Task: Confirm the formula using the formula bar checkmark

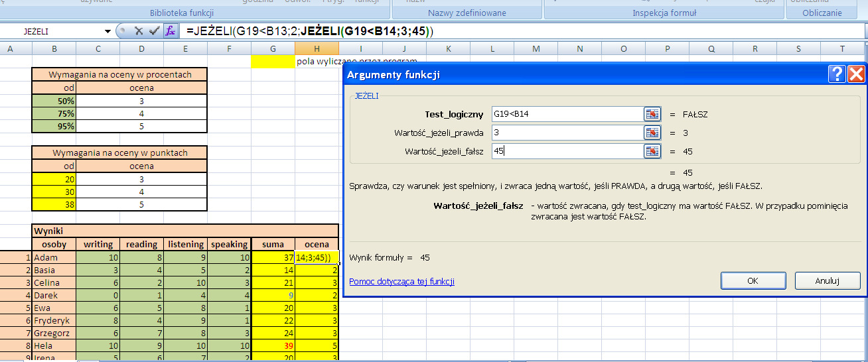Action: (154, 31)
